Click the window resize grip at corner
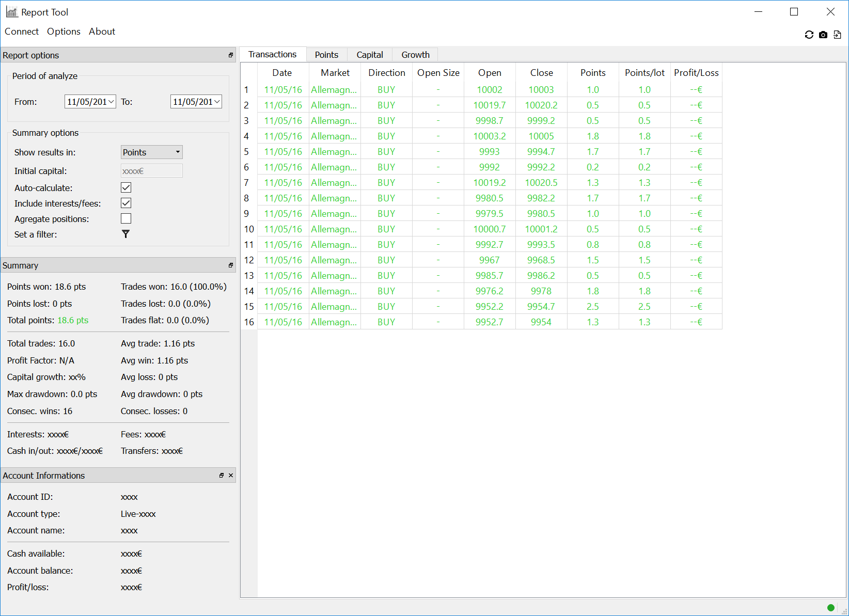Image resolution: width=849 pixels, height=616 pixels. (x=844, y=611)
